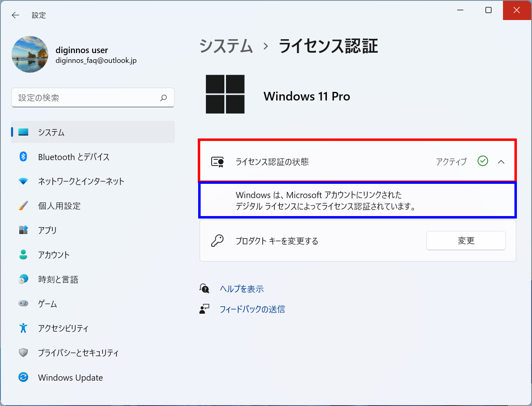Click the 変更 button for product key
Image resolution: width=532 pixels, height=406 pixels.
[466, 241]
